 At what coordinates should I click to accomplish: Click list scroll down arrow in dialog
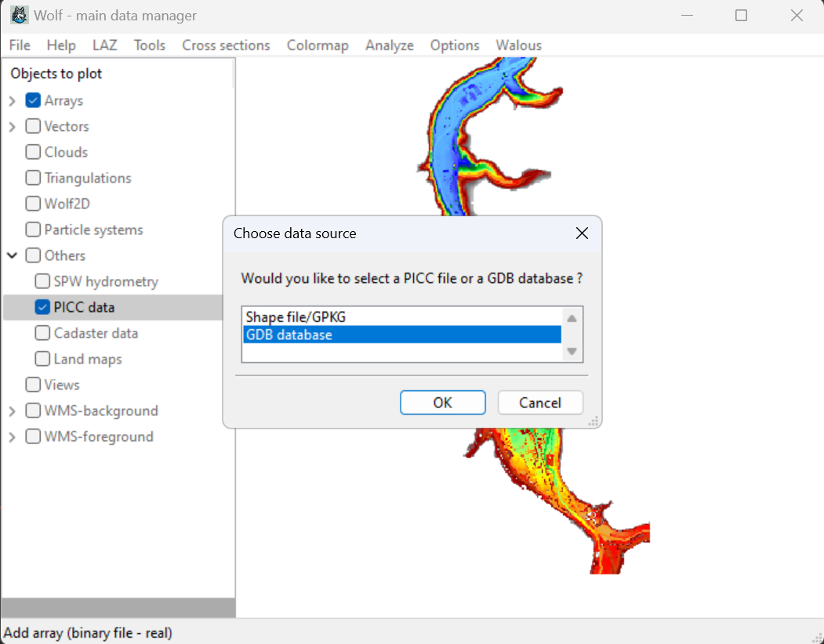(572, 352)
